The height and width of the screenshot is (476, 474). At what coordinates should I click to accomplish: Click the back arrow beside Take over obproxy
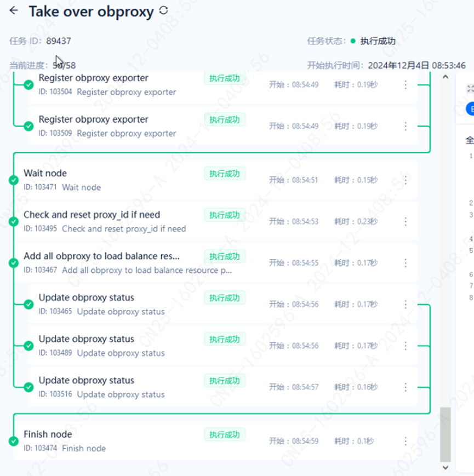(13, 11)
